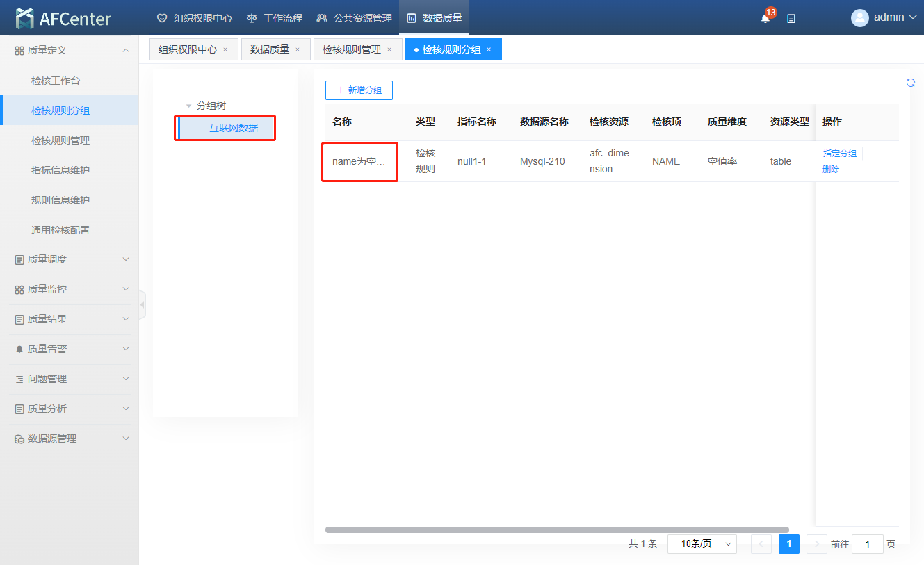Click the AFCenter logo
This screenshot has width=924, height=565.
pos(63,19)
